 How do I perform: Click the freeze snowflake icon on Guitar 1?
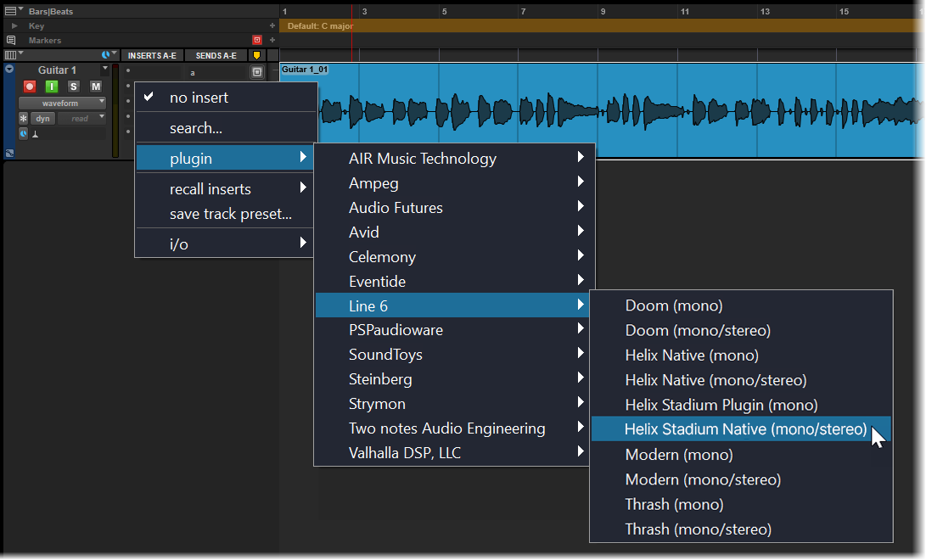click(x=24, y=119)
